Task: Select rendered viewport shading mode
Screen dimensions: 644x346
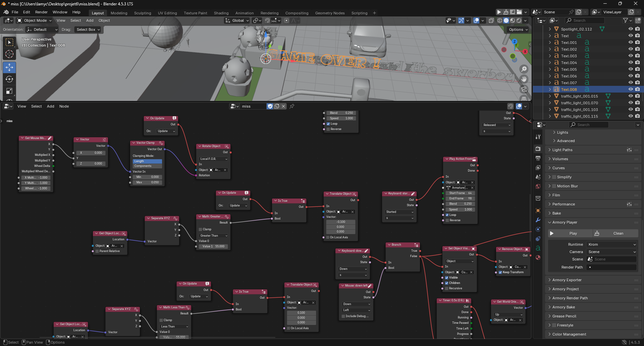Action: click(x=519, y=20)
